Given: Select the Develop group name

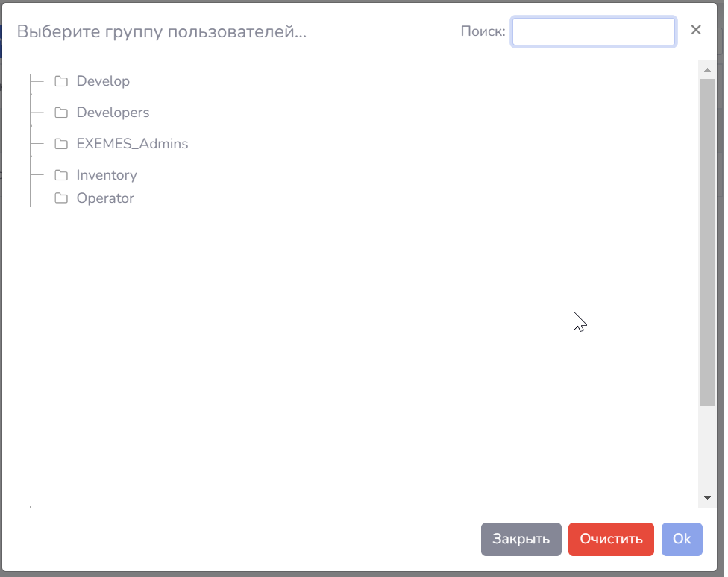Looking at the screenshot, I should click(103, 81).
